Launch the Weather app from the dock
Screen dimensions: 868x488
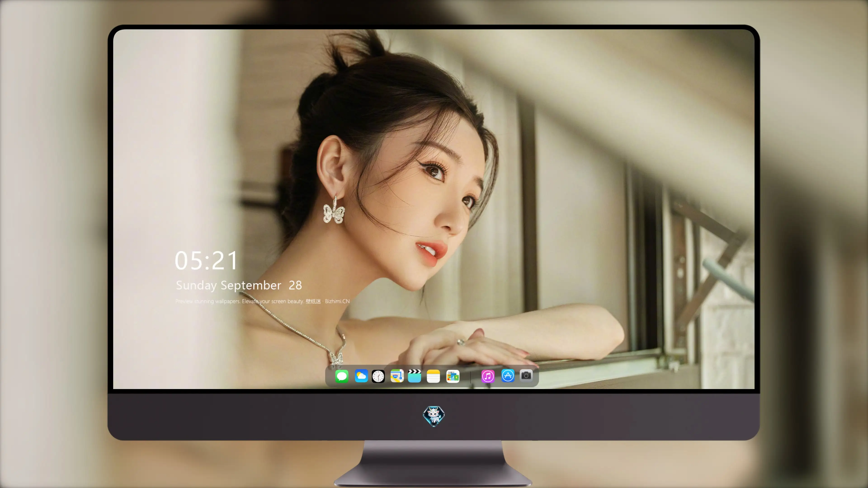click(x=361, y=376)
